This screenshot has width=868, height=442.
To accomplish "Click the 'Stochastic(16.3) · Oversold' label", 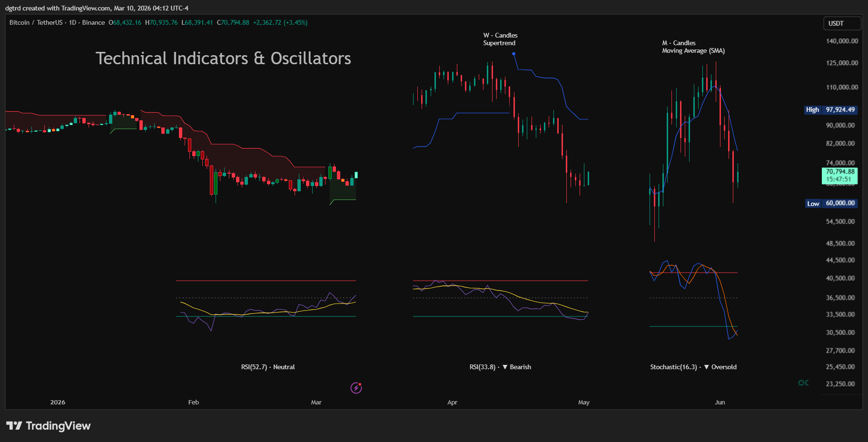I will click(x=693, y=367).
